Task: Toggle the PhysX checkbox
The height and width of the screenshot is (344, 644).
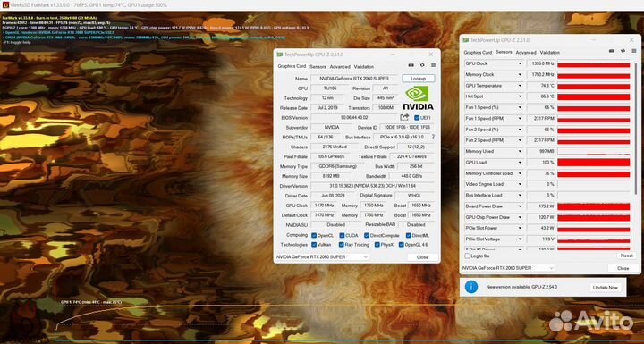Action: tap(377, 245)
